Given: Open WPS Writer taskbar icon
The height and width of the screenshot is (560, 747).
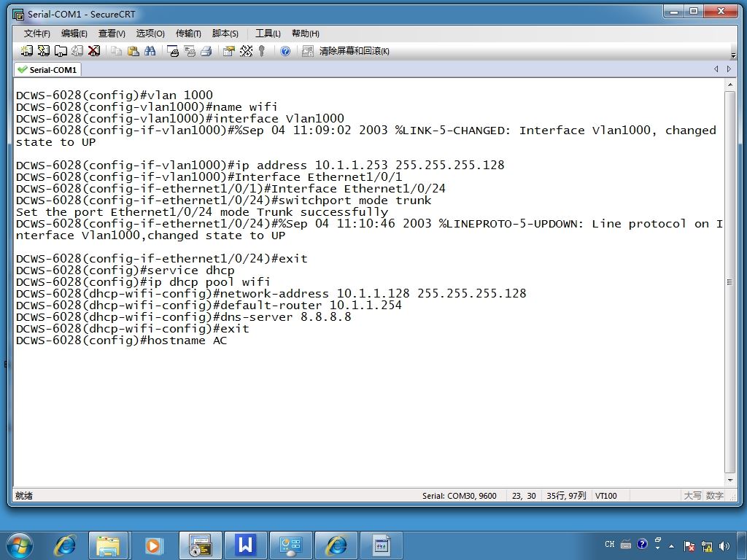Looking at the screenshot, I should 245,545.
